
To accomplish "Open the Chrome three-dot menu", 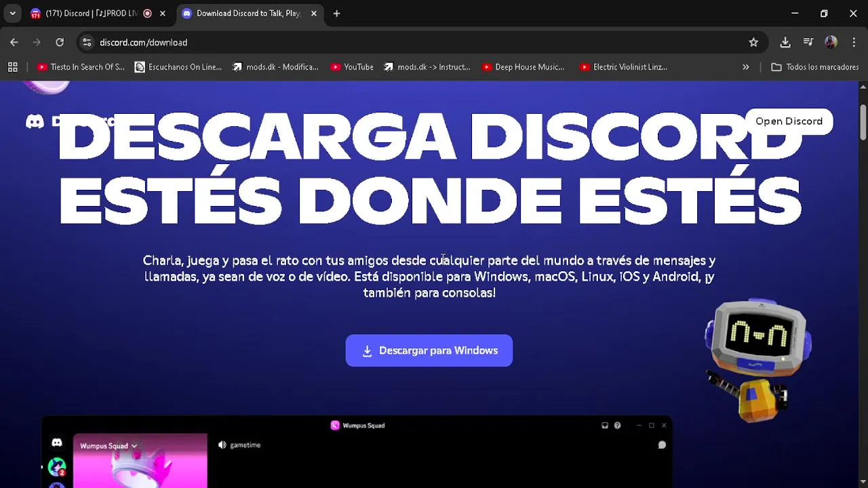I will (x=854, y=42).
